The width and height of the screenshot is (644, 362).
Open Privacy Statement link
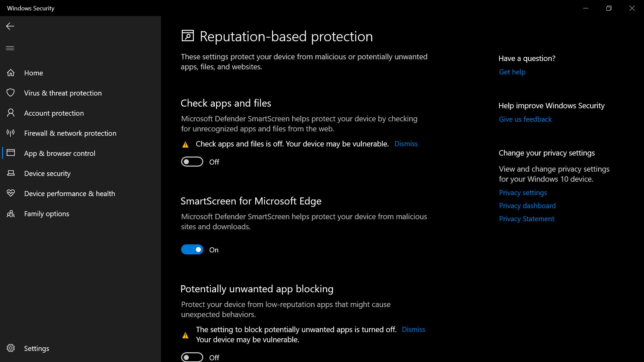pyautogui.click(x=527, y=219)
